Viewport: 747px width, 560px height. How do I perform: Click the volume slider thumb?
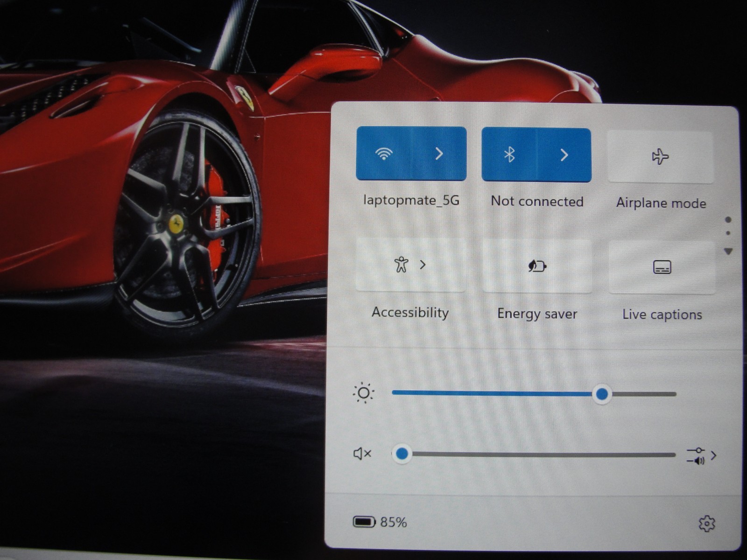402,453
